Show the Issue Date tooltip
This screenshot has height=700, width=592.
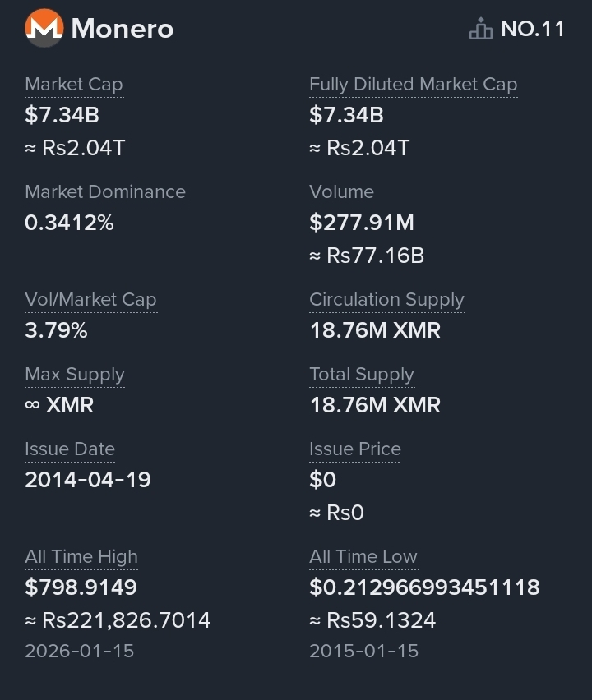(70, 449)
